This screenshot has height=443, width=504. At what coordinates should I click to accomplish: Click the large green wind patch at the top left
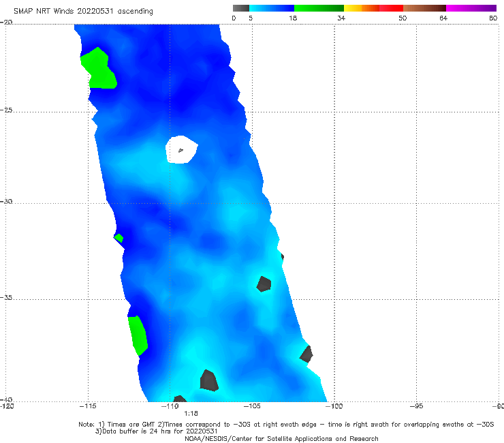[x=98, y=69]
